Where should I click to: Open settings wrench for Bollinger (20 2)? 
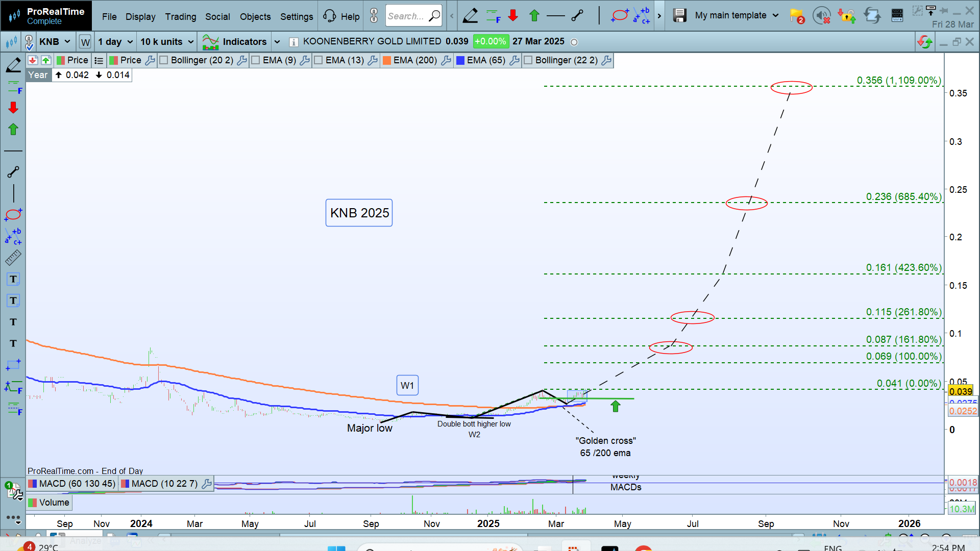coord(242,60)
